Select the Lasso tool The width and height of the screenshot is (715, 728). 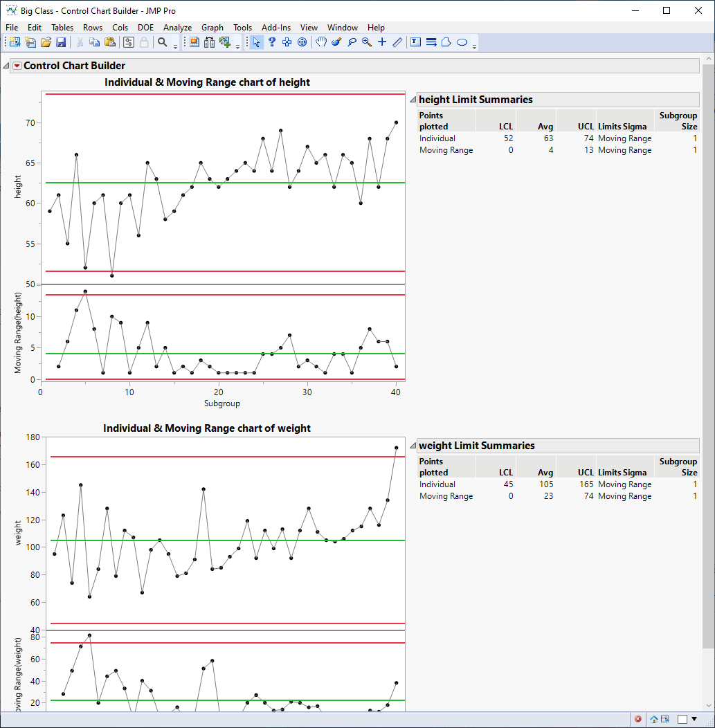(352, 42)
